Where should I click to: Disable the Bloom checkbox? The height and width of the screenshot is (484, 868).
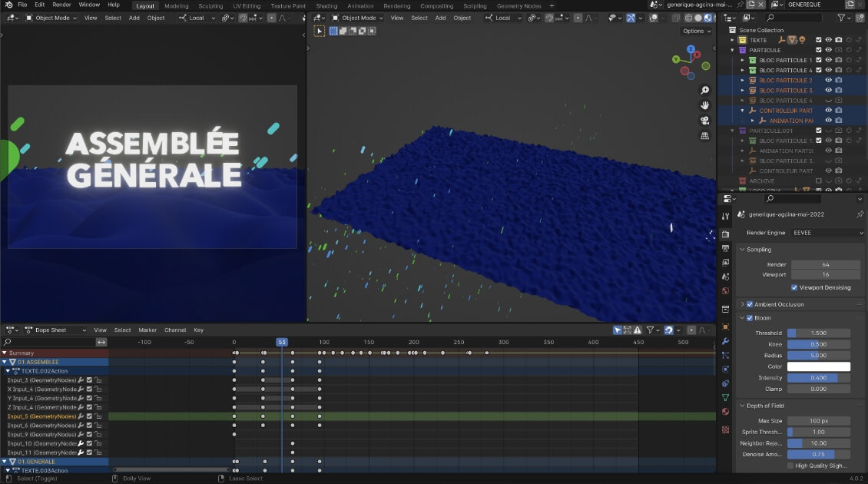pos(750,318)
